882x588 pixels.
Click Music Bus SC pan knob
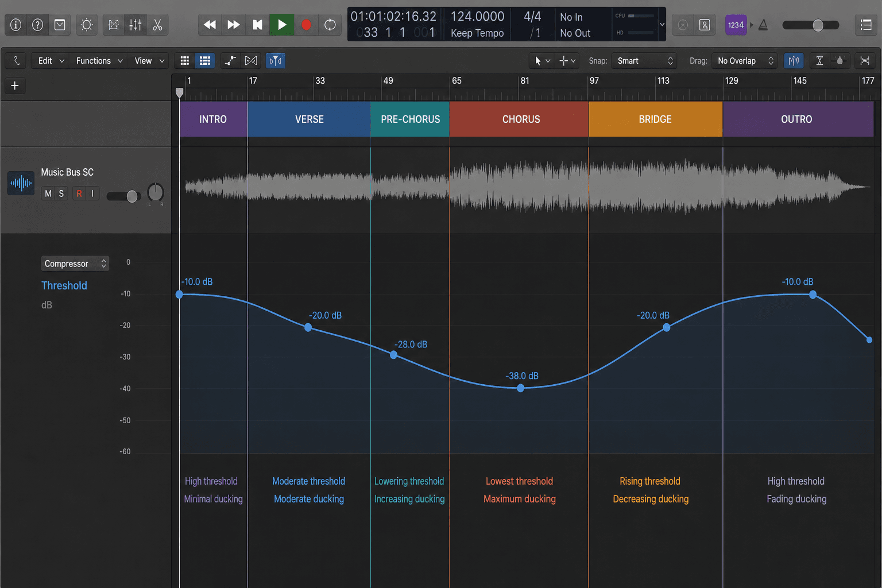[156, 192]
